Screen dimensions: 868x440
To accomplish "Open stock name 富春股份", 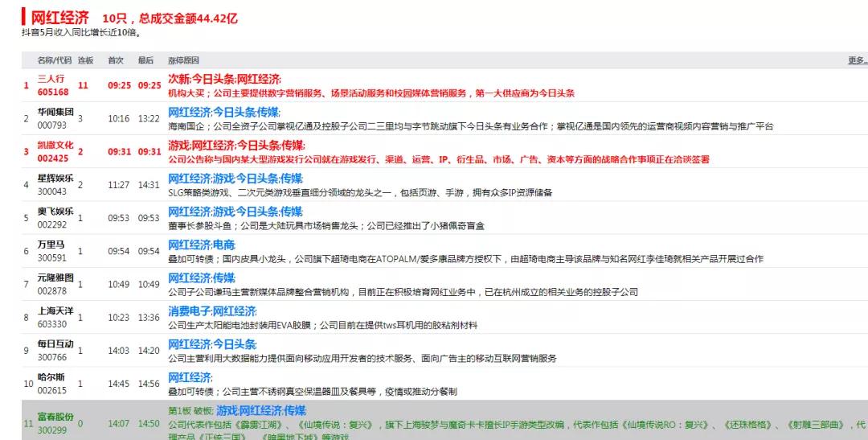I will tap(55, 417).
